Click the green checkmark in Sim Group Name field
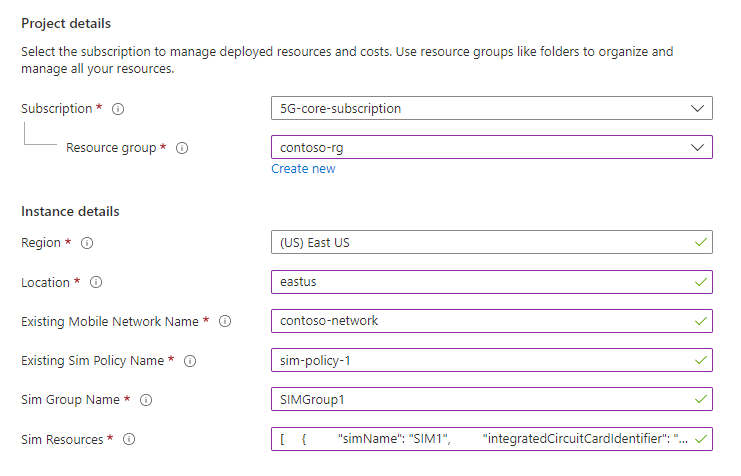The width and height of the screenshot is (741, 476). pos(699,399)
